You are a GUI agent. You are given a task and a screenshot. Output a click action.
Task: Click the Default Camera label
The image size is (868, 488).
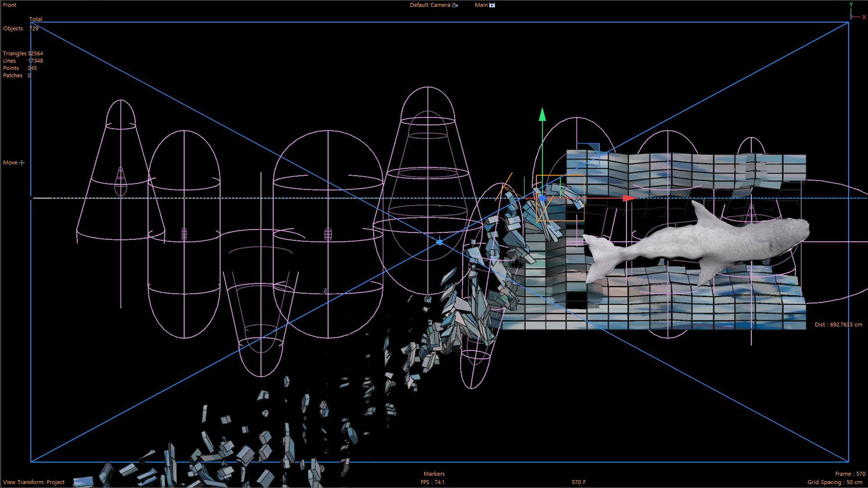pyautogui.click(x=429, y=5)
